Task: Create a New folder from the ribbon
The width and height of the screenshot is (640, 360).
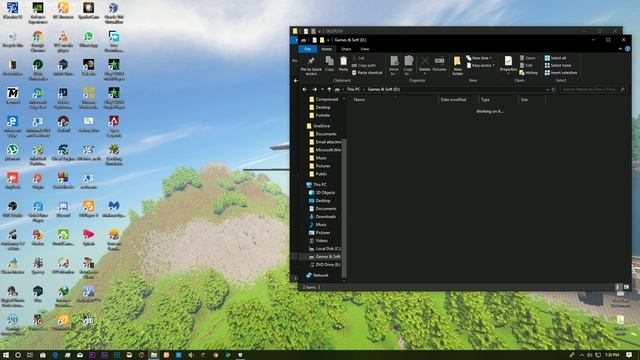Action: point(458,65)
